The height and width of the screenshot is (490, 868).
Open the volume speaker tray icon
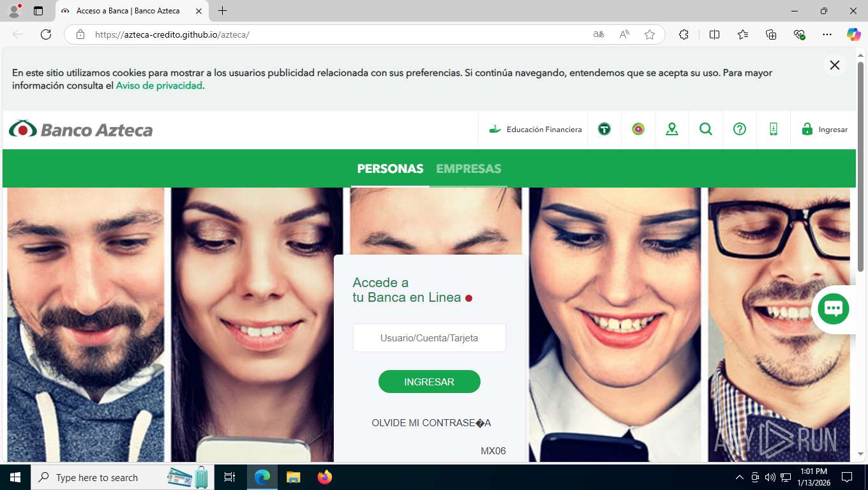pos(770,477)
